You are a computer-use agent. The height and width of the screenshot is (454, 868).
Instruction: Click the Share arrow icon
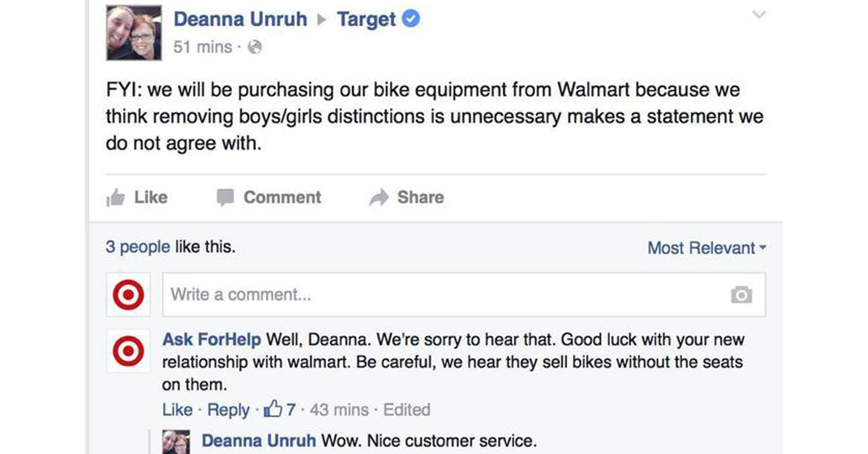pos(377,196)
